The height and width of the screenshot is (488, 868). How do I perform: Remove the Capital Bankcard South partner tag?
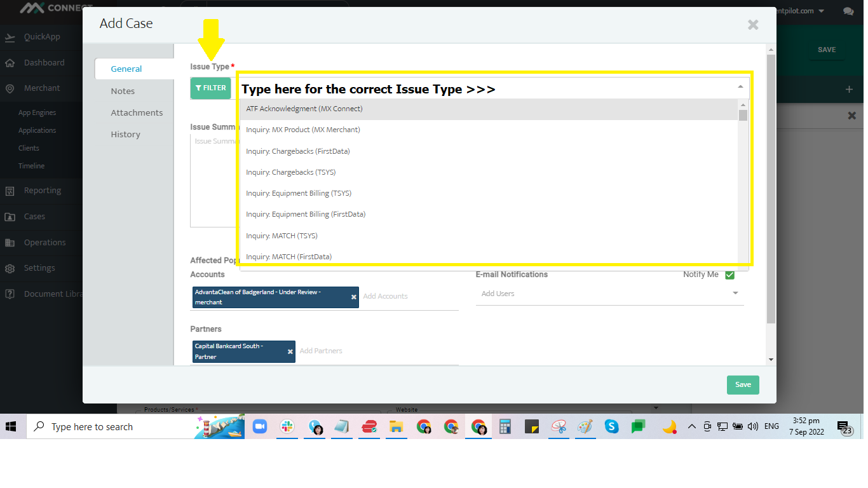290,351
